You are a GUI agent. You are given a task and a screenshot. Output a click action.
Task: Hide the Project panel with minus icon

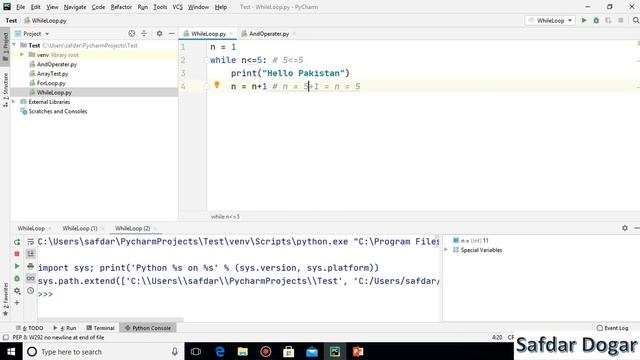click(172, 33)
